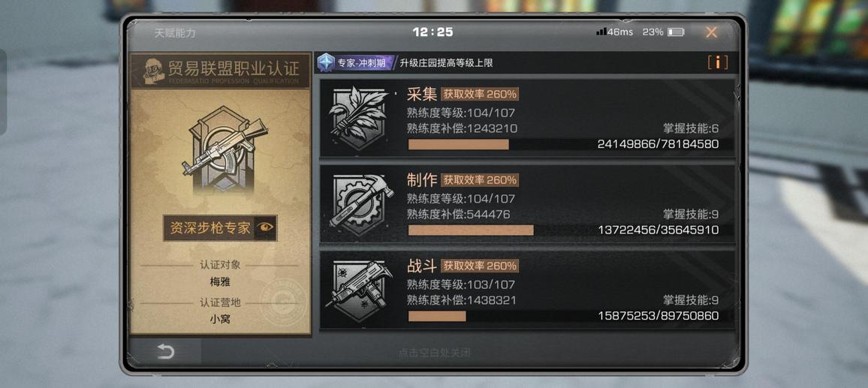
Task: Open the 专家-冲刺期 stage tab
Action: pyautogui.click(x=357, y=62)
